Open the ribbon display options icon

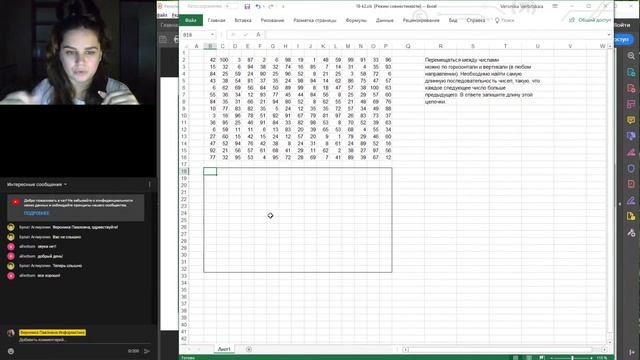point(555,6)
